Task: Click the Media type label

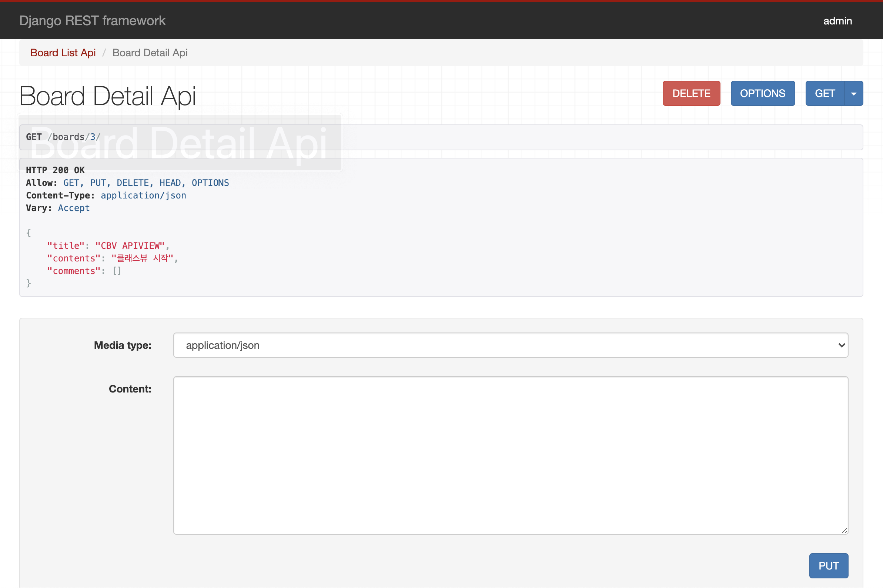Action: tap(122, 345)
